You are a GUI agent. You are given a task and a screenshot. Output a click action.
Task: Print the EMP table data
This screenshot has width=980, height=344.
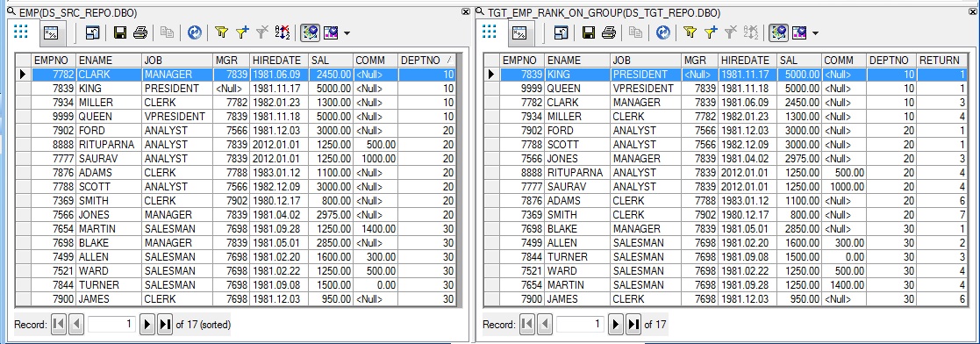(140, 32)
